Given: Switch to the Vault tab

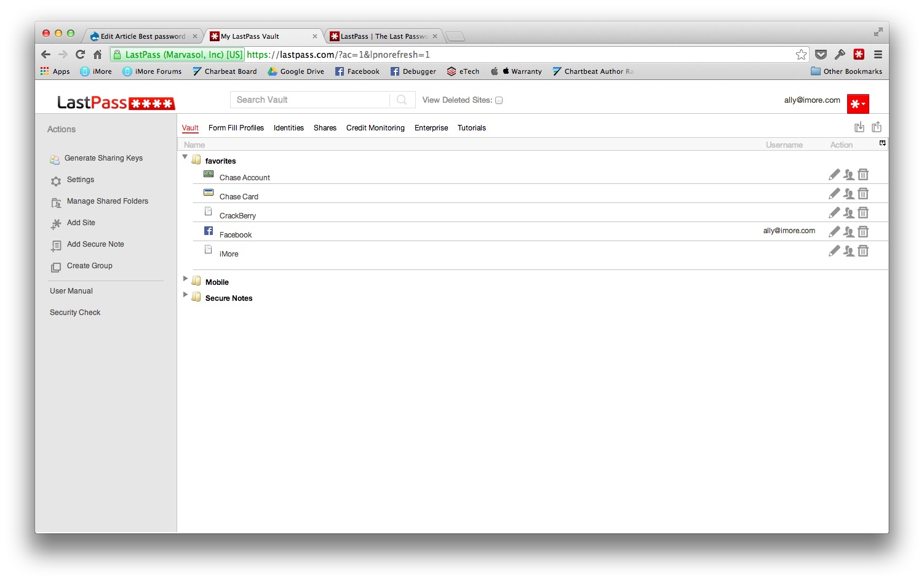Looking at the screenshot, I should click(x=190, y=128).
